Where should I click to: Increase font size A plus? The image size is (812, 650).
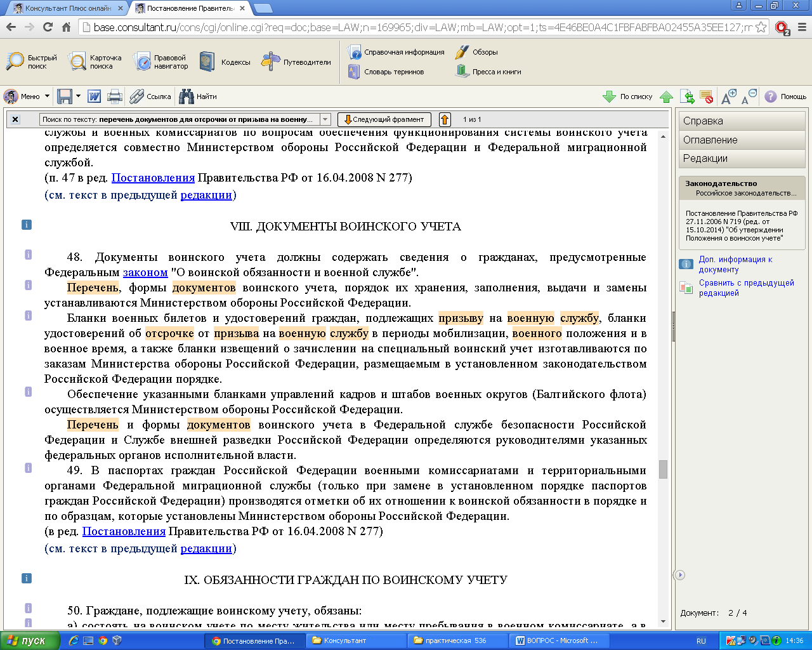(729, 96)
